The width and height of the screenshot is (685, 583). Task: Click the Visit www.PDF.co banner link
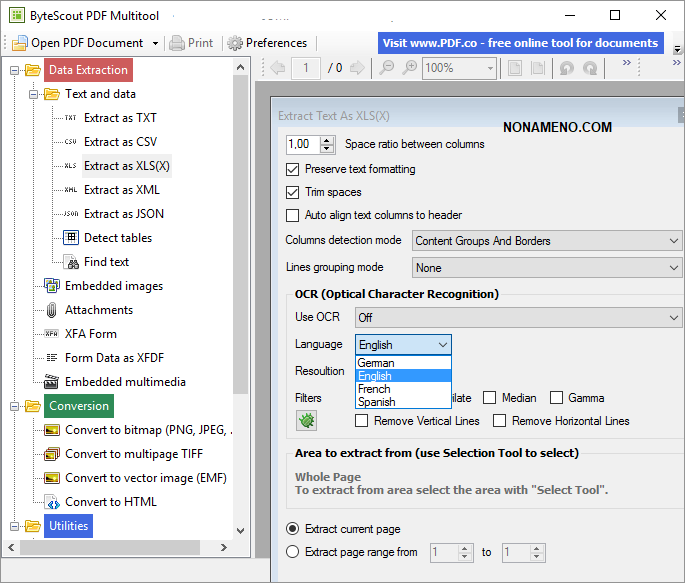tap(520, 43)
